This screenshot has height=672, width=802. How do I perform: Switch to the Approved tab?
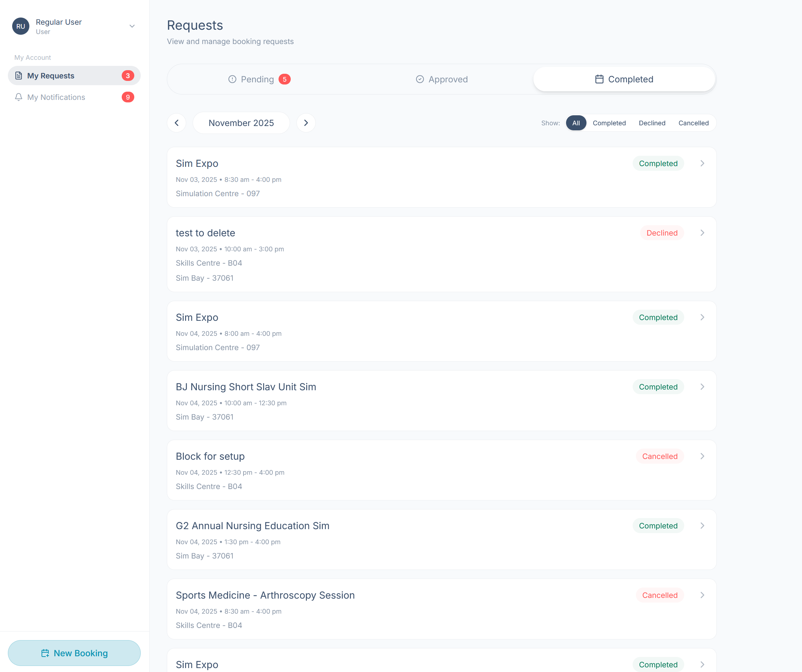441,79
